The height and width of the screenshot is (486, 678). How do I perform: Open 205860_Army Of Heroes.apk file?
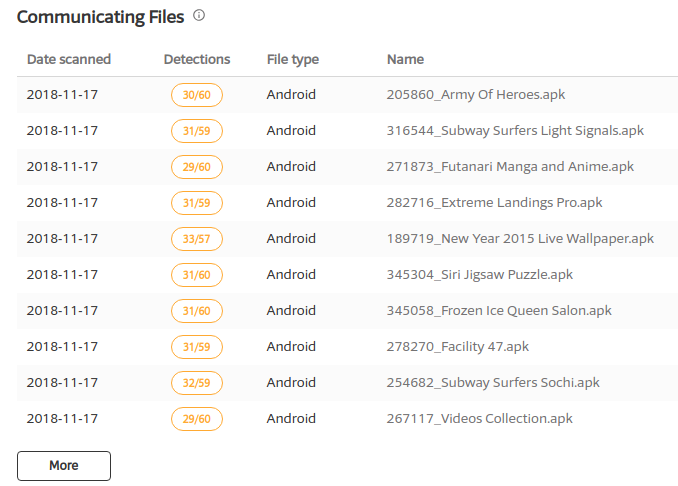pyautogui.click(x=476, y=95)
